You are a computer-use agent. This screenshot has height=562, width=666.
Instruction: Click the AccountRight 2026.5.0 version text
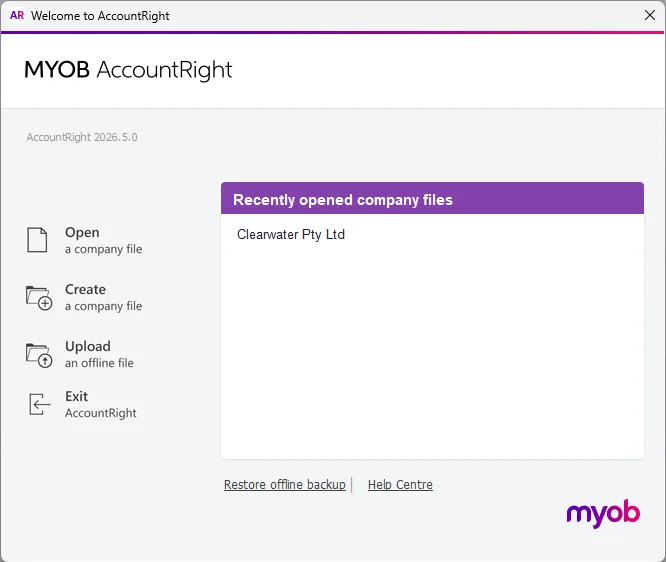[x=82, y=137]
